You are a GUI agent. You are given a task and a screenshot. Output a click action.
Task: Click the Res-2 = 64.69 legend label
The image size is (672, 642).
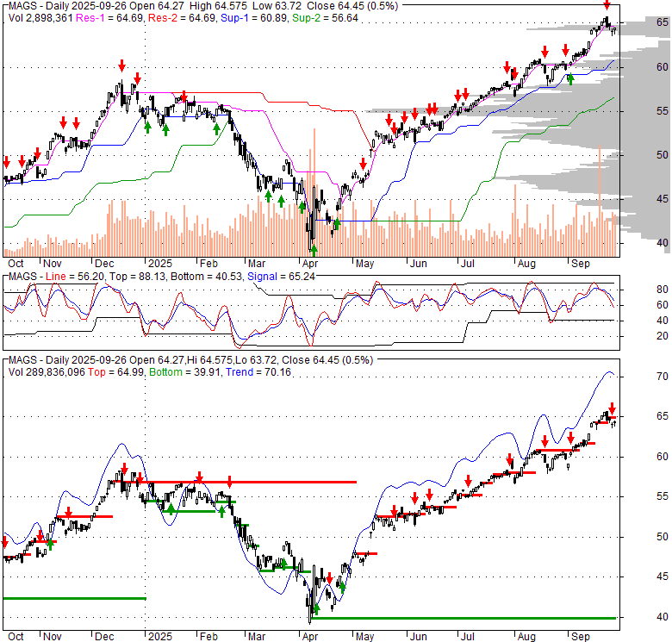182,18
